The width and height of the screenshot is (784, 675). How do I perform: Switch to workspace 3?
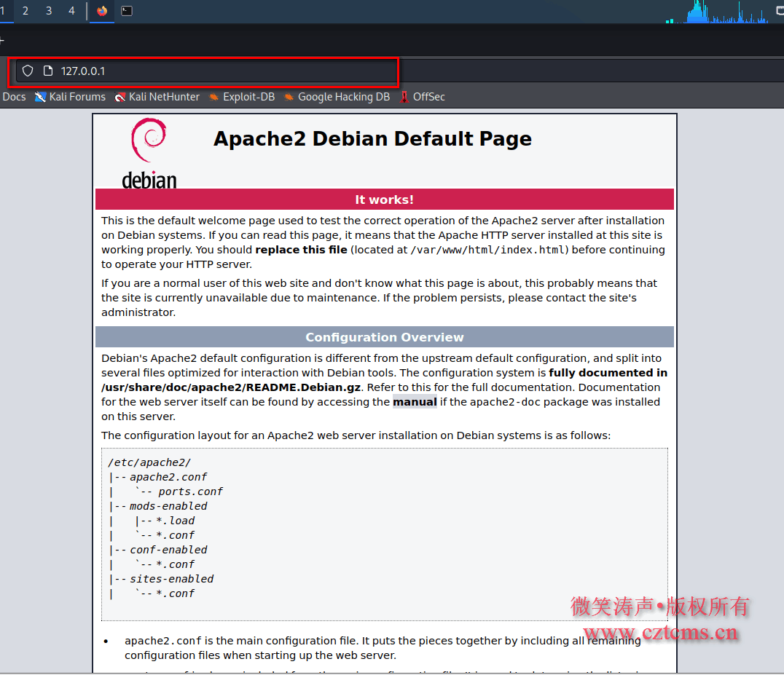click(49, 11)
